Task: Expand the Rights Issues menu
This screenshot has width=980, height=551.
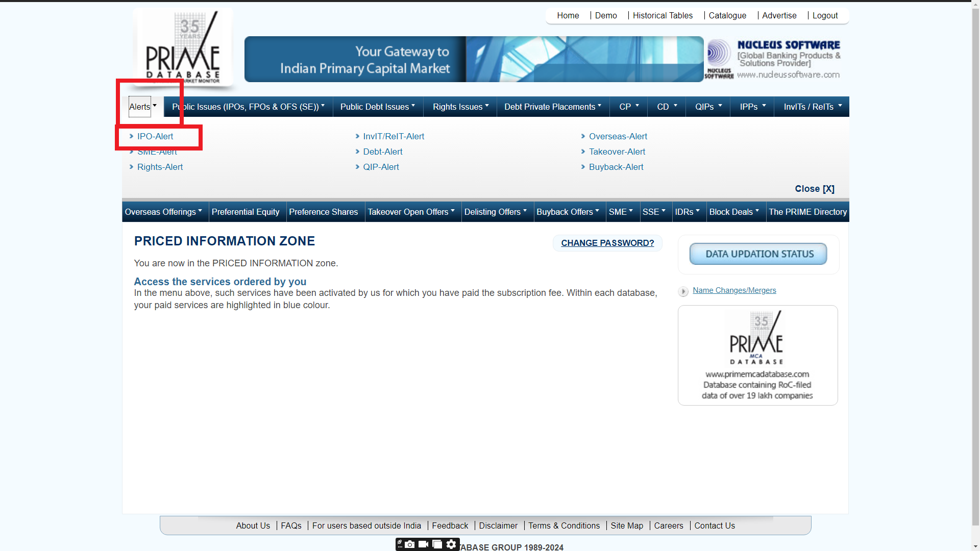Action: (x=460, y=107)
